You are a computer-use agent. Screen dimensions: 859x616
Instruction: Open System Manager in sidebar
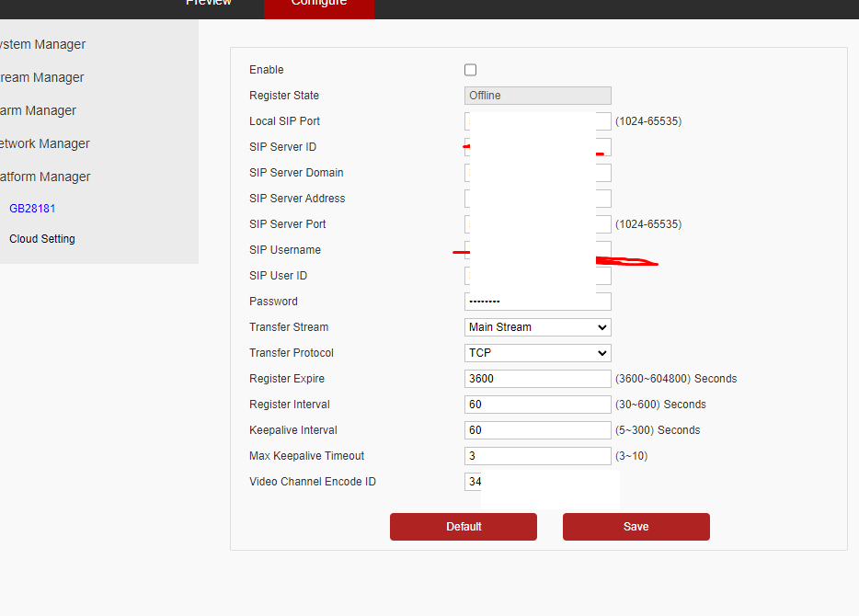point(42,44)
